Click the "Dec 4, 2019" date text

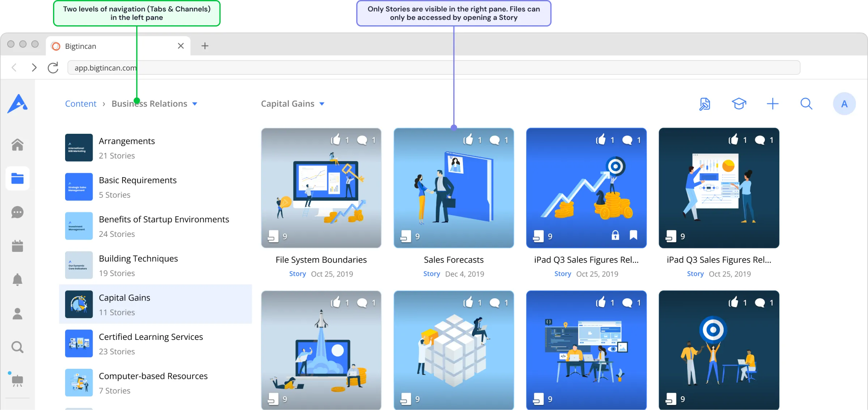(465, 274)
